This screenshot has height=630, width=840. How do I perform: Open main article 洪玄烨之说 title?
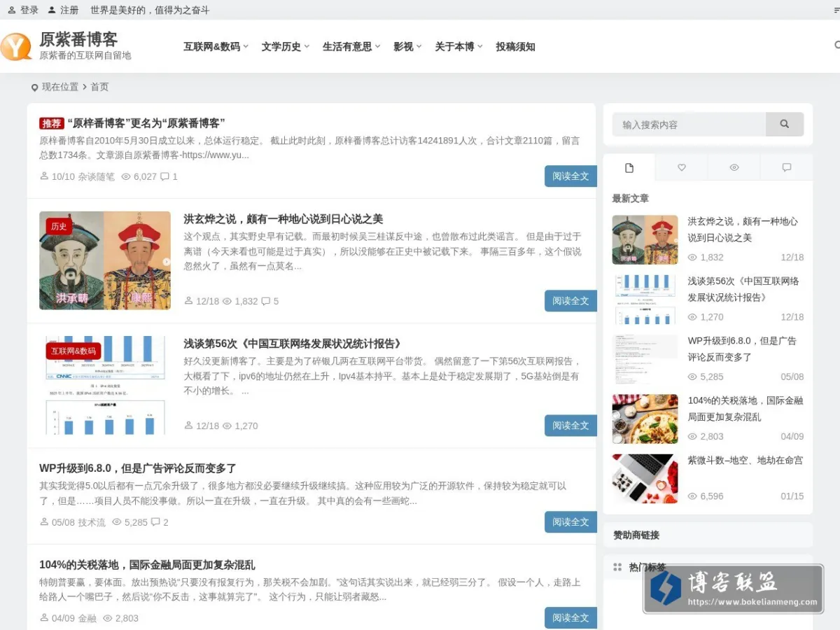(x=283, y=219)
